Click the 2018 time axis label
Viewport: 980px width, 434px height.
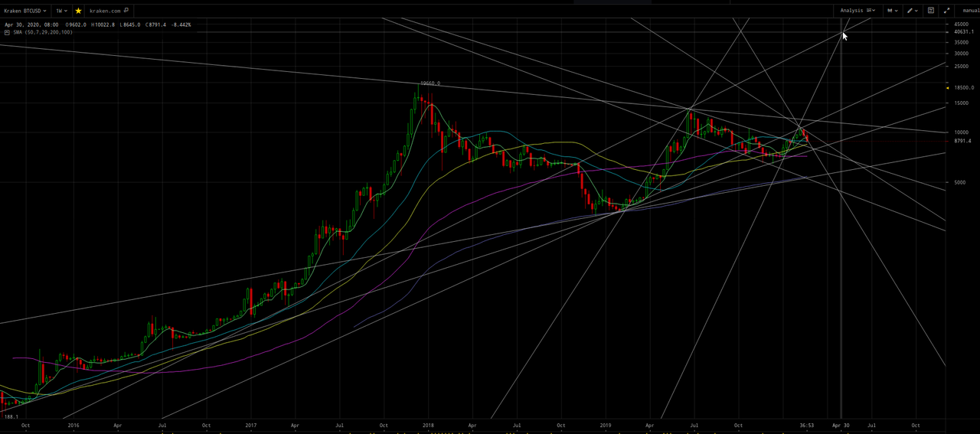tap(427, 424)
